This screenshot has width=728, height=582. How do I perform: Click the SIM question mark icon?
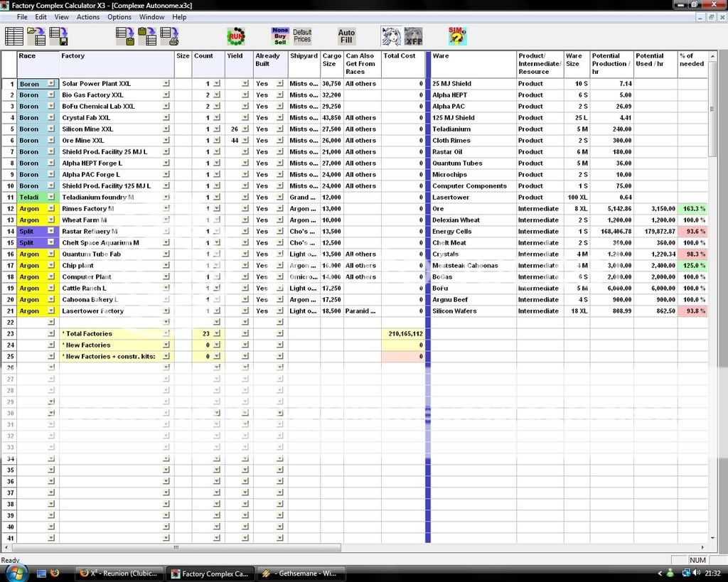tap(457, 36)
